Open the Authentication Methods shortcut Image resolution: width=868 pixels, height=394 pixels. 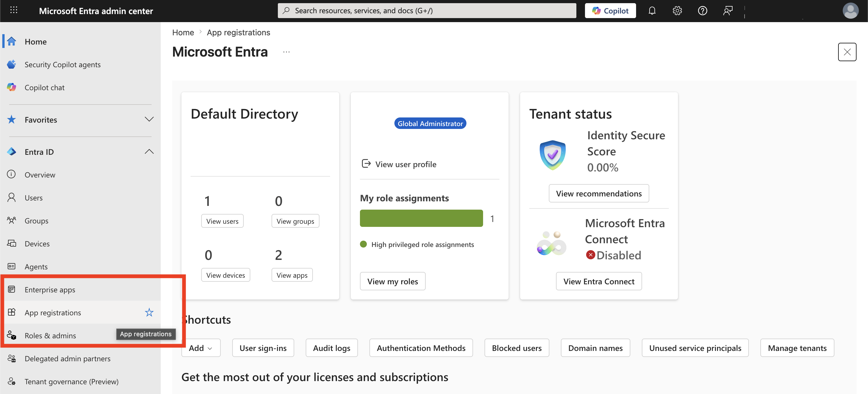pyautogui.click(x=421, y=348)
